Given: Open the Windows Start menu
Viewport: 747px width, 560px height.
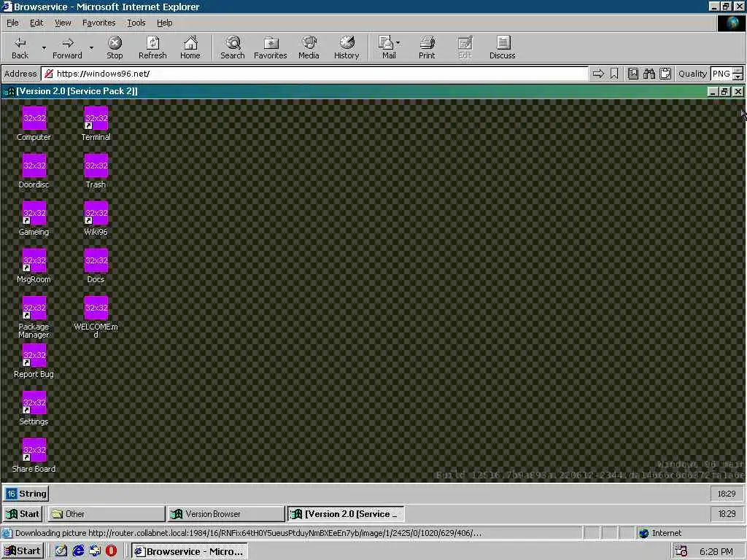Looking at the screenshot, I should click(22, 551).
